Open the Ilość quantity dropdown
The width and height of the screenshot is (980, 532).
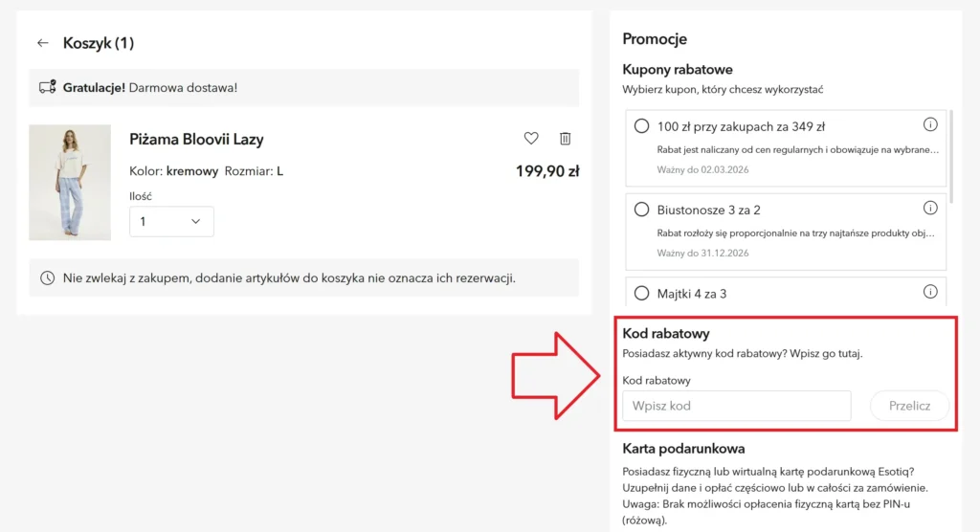pyautogui.click(x=171, y=221)
